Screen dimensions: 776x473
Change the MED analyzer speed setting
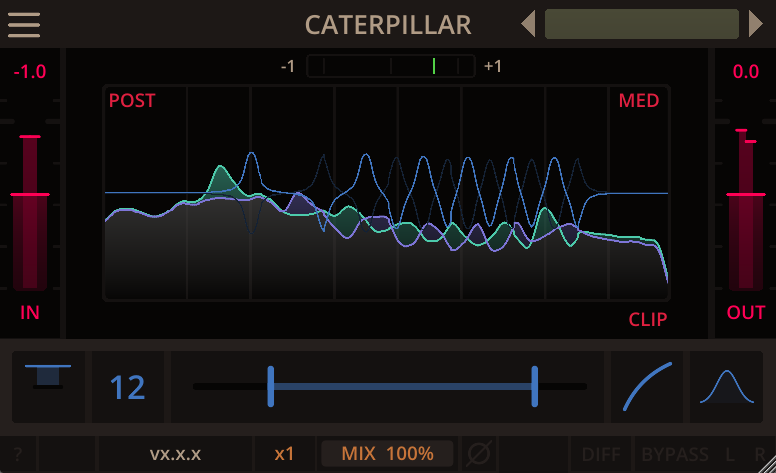tap(638, 101)
